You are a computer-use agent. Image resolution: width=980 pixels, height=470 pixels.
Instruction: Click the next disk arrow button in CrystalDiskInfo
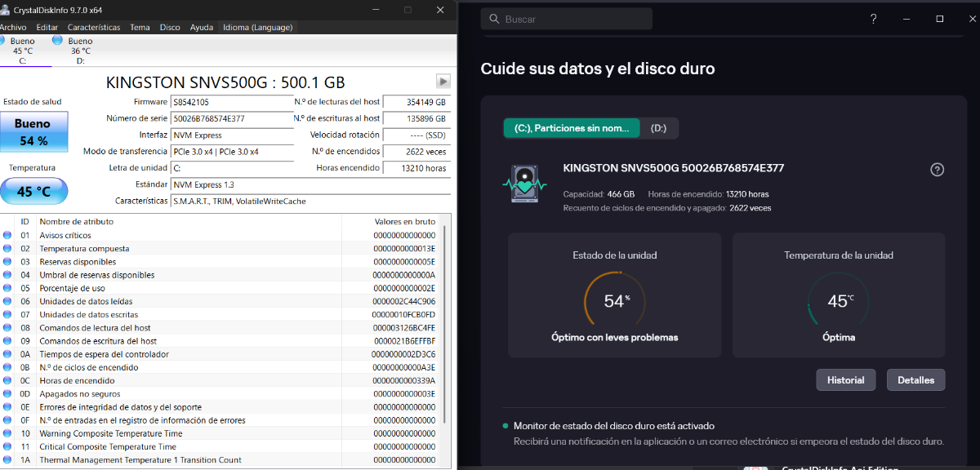pos(443,81)
